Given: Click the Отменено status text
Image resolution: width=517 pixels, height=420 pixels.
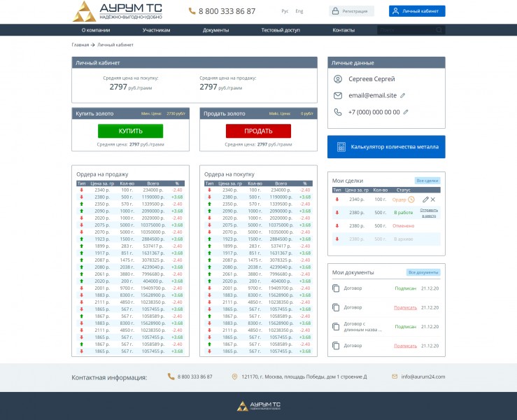Looking at the screenshot, I should click(x=403, y=226).
